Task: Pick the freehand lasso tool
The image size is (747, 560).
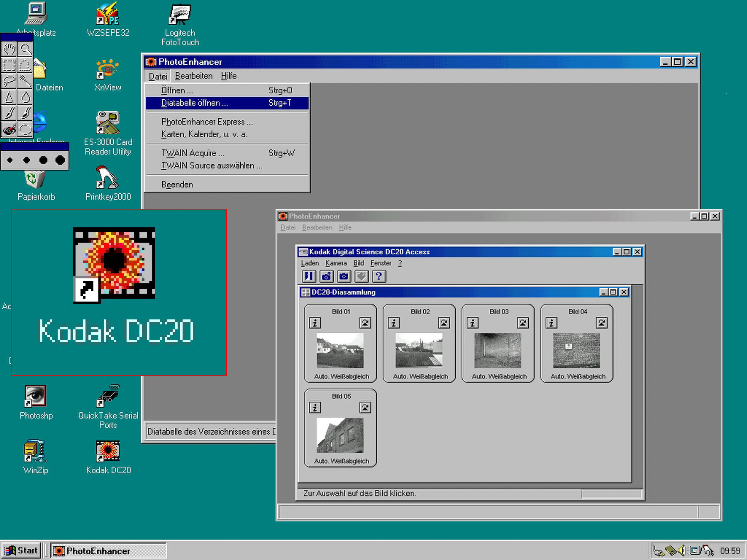Action: pos(9,81)
